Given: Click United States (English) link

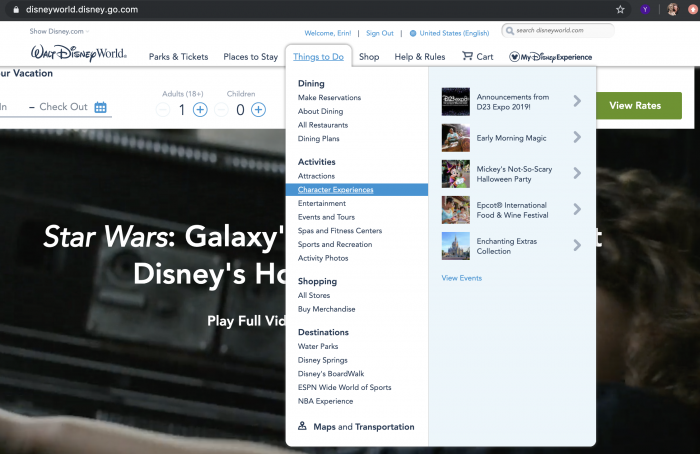Looking at the screenshot, I should pos(454,33).
